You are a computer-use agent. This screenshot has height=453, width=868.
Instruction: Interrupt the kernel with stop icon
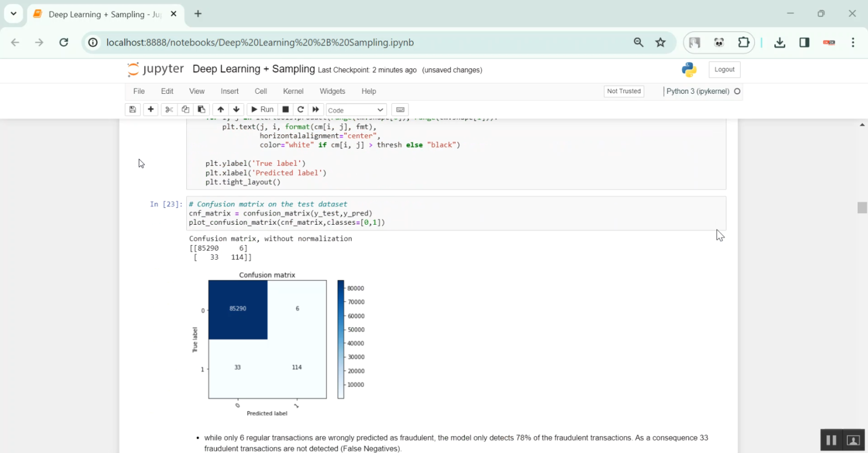pyautogui.click(x=285, y=109)
